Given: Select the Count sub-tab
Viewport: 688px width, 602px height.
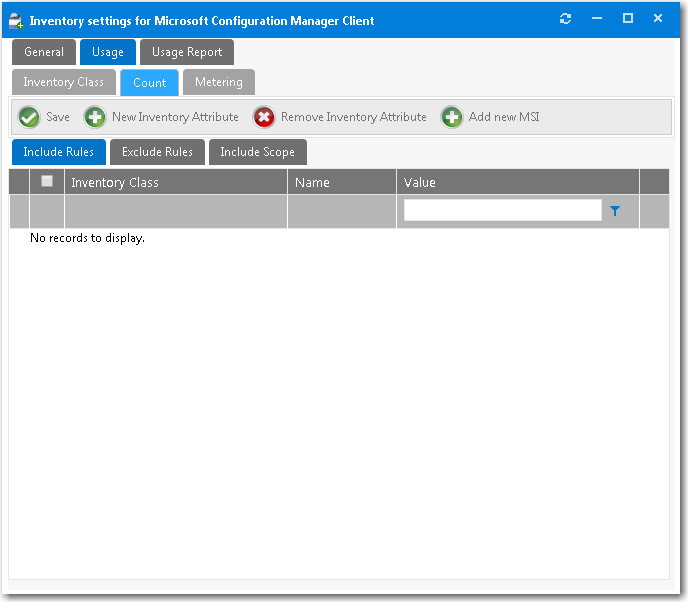Looking at the screenshot, I should click(150, 82).
